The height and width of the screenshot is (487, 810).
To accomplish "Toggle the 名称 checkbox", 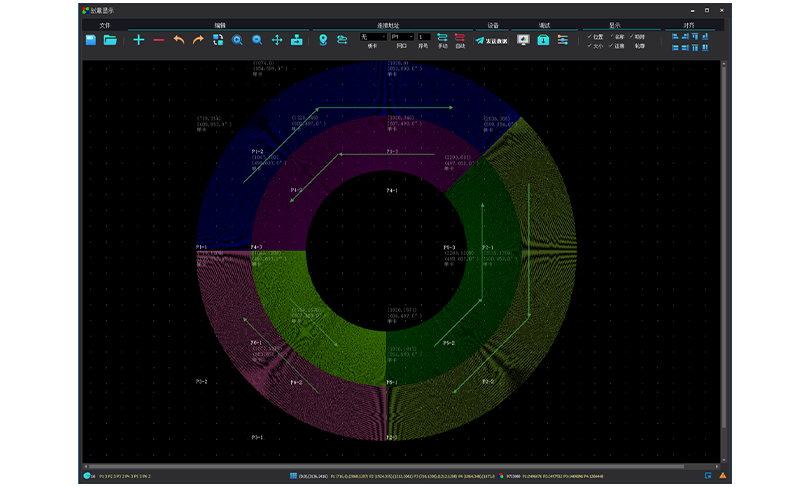I will tap(612, 36).
